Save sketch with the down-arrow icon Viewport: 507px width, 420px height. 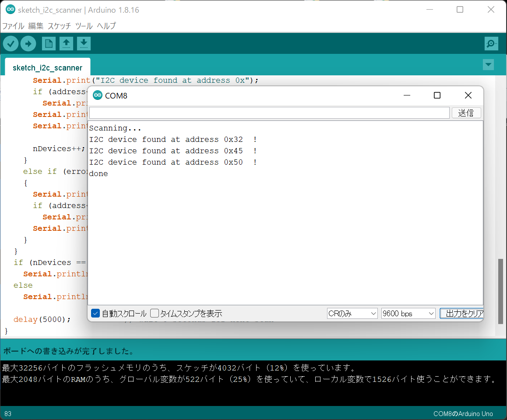tap(84, 44)
